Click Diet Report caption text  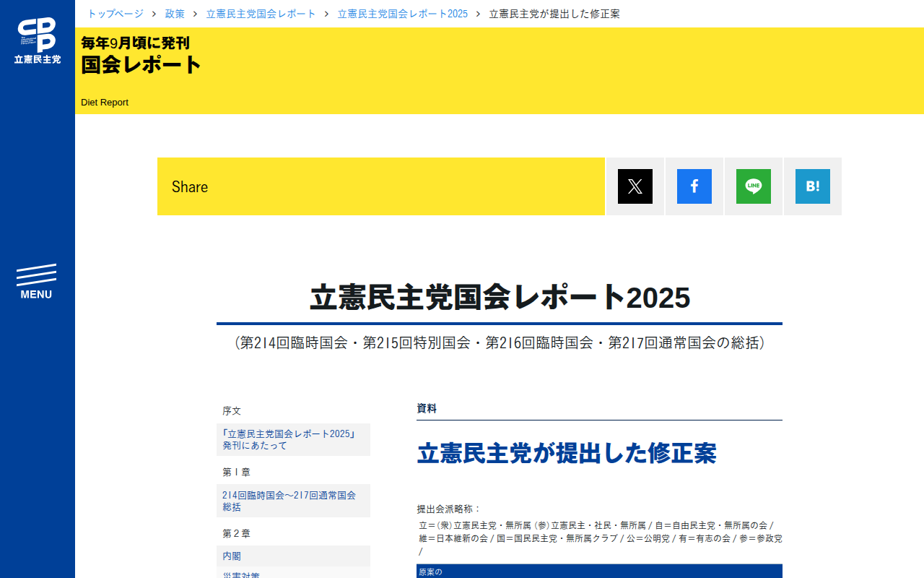tap(105, 103)
